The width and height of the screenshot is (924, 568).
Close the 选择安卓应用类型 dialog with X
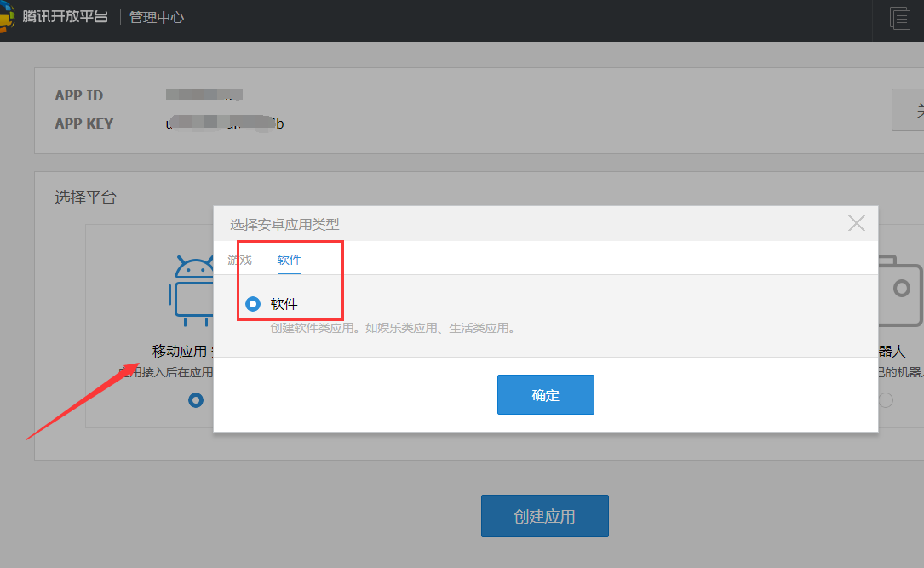(856, 223)
